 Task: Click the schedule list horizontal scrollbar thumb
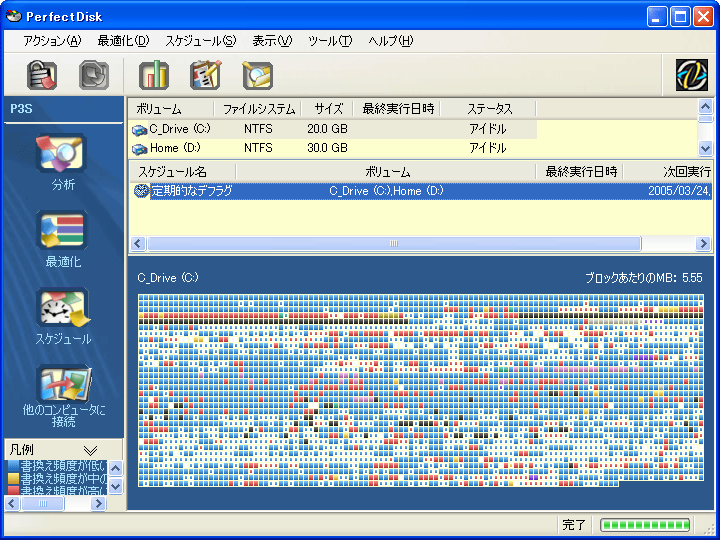(x=394, y=243)
